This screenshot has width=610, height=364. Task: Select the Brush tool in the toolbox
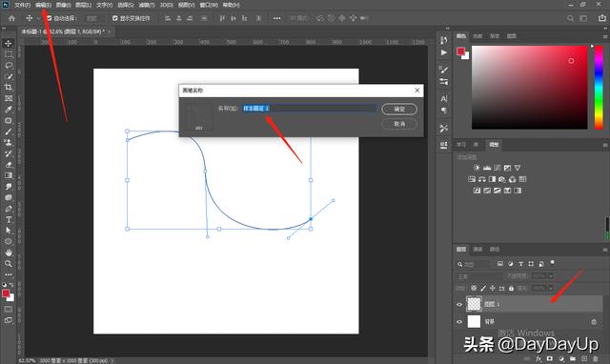[9, 131]
